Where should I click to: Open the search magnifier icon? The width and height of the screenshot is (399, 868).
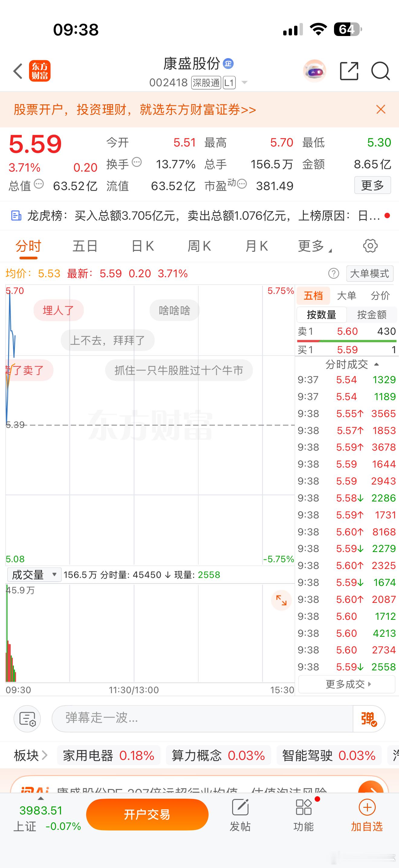click(381, 71)
